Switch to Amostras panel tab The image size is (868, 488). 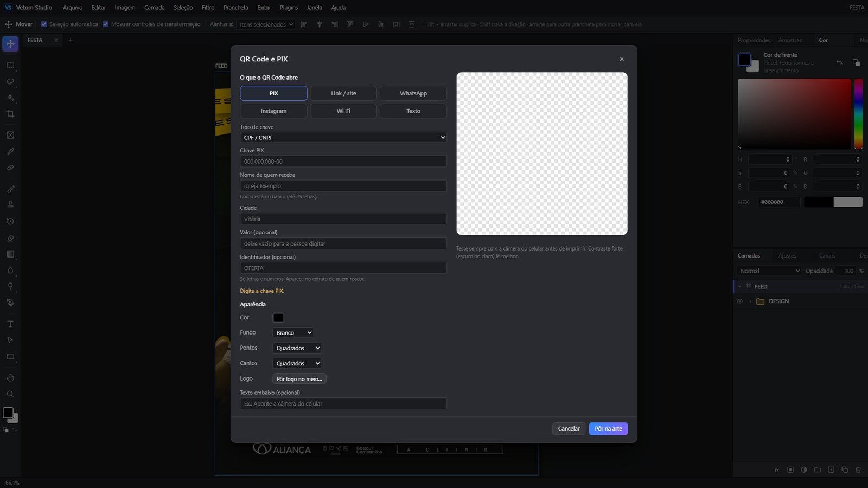click(790, 40)
